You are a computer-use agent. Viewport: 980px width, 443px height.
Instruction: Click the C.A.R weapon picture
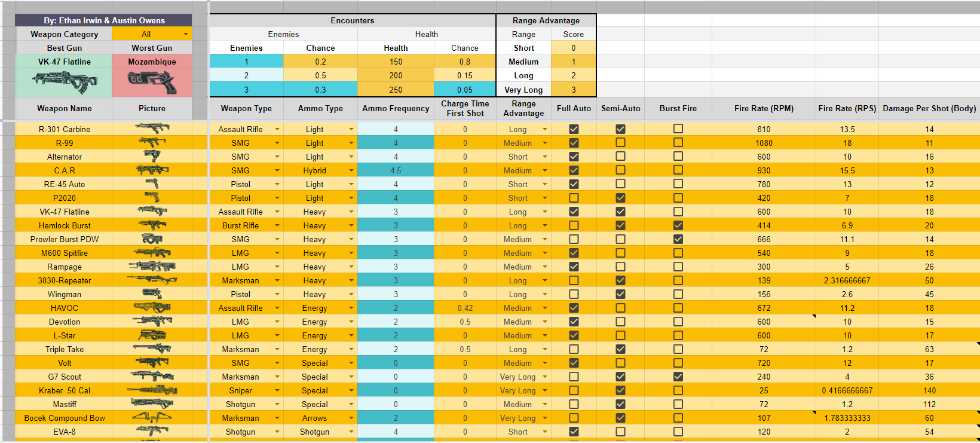[152, 169]
